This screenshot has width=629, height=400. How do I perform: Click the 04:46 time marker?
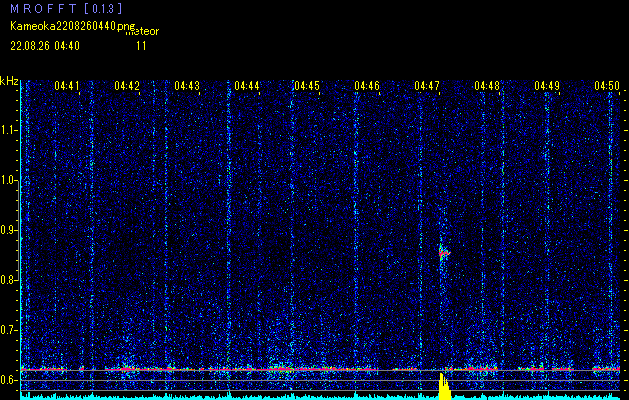(367, 85)
